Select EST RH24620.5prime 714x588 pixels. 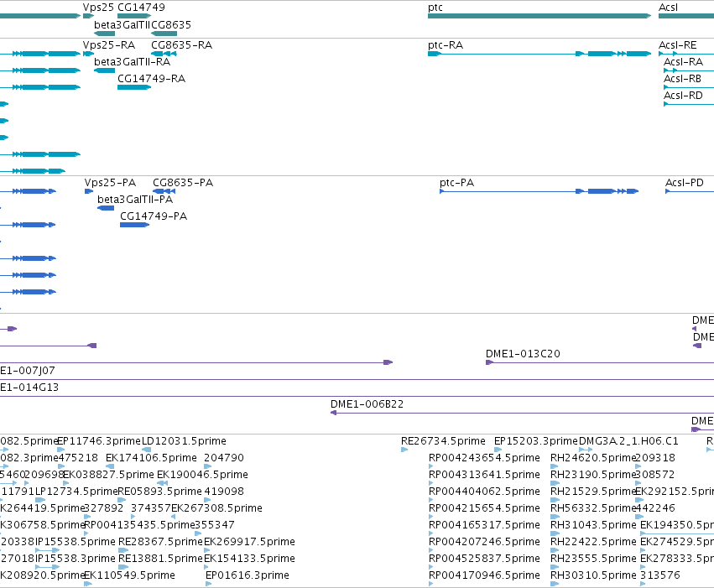[x=593, y=458]
